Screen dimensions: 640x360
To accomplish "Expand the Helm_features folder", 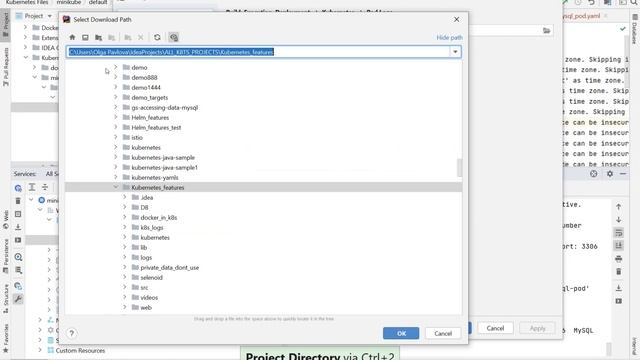I will [x=116, y=117].
